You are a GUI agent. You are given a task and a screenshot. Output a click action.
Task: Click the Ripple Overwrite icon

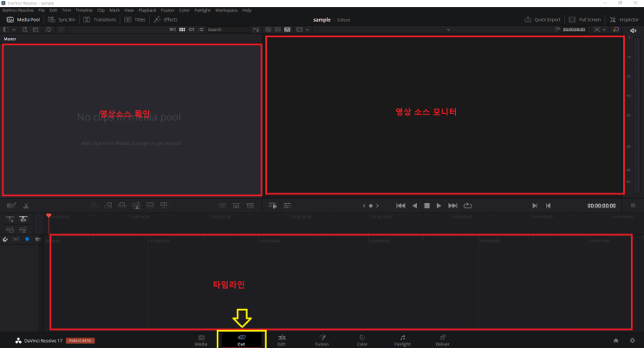point(122,206)
